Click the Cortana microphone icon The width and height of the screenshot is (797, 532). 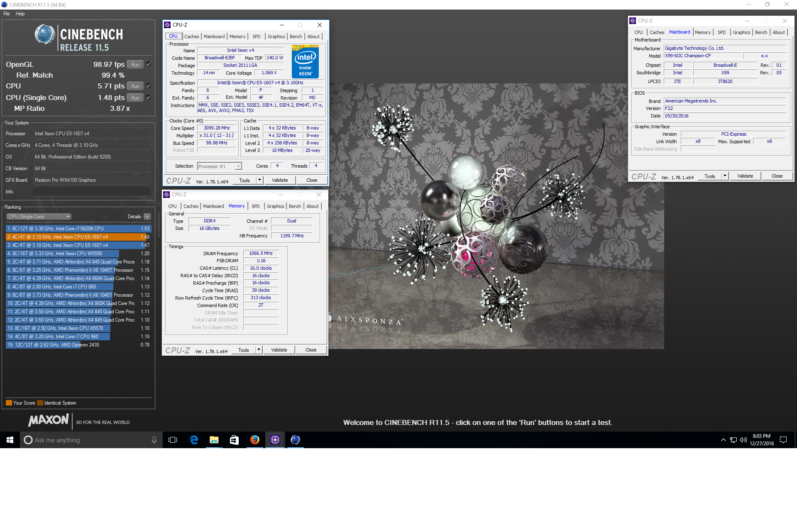(x=154, y=440)
